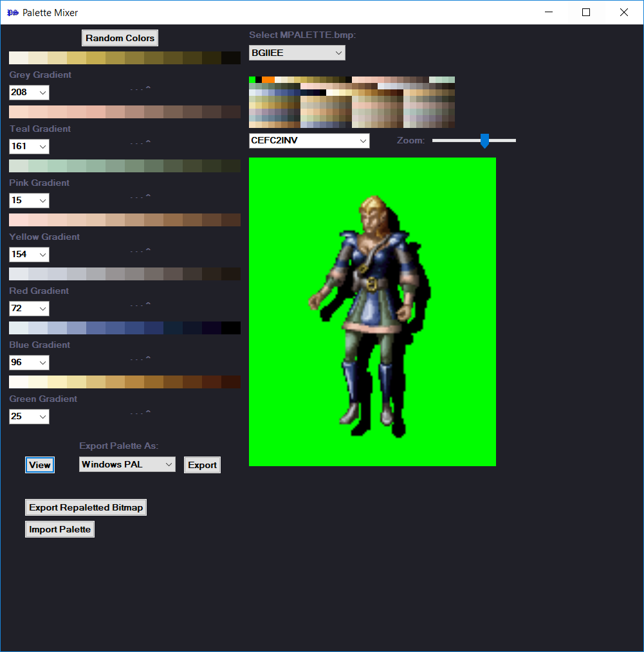Click the 'Red Gradient' label
This screenshot has height=652, width=644.
tap(39, 291)
